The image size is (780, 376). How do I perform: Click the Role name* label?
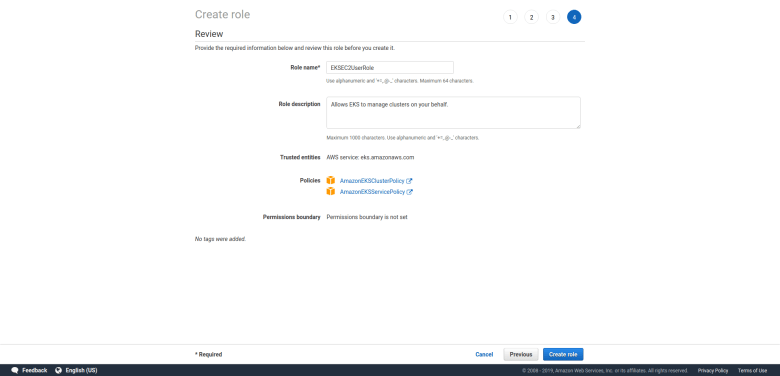(x=305, y=67)
